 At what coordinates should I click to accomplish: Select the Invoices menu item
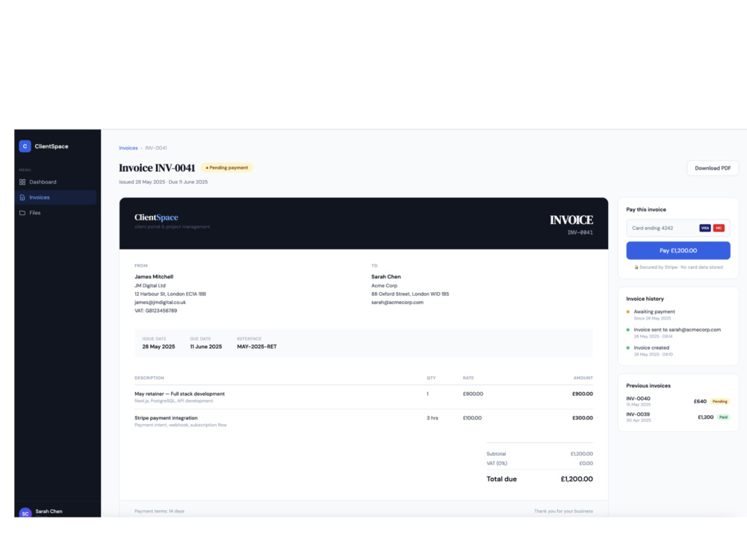pos(55,197)
